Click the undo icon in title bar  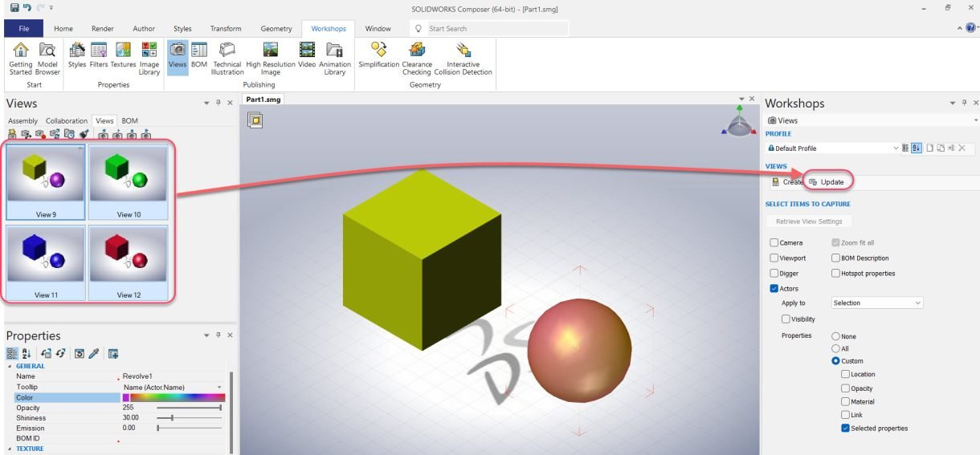click(x=27, y=7)
